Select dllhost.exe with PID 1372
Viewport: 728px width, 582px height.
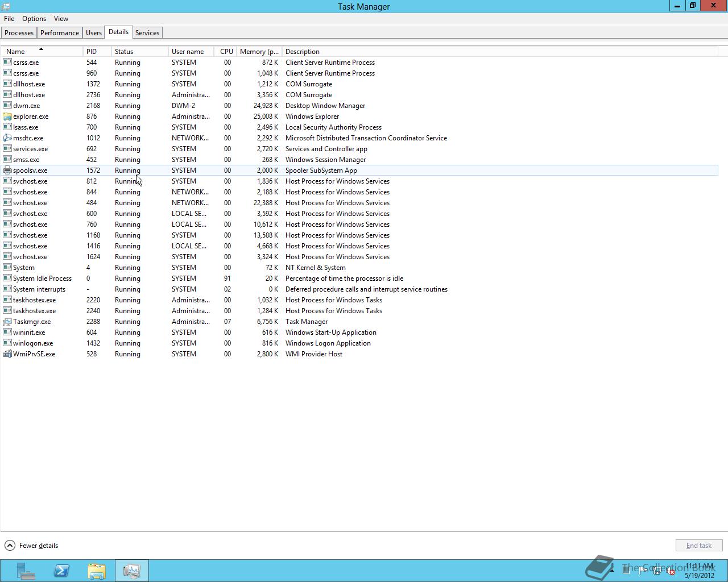[359, 84]
